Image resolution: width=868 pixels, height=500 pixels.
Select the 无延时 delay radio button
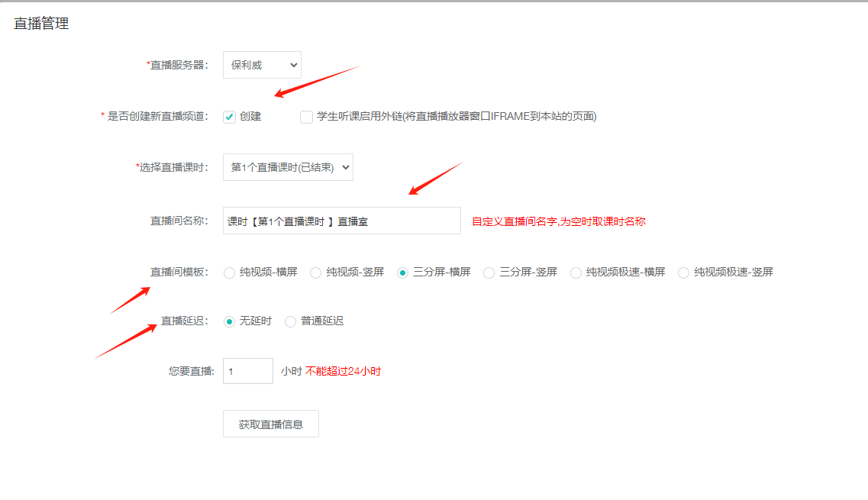pos(229,321)
